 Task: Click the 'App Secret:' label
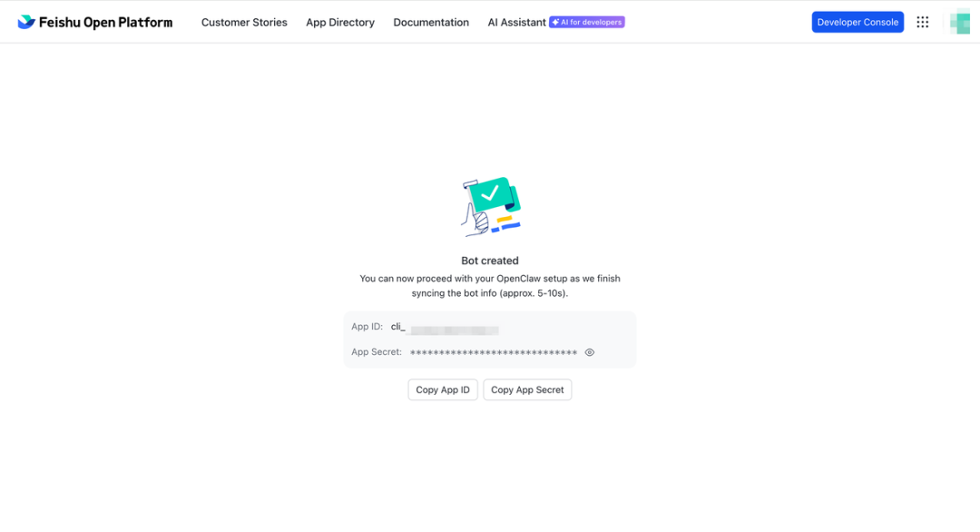pos(377,352)
